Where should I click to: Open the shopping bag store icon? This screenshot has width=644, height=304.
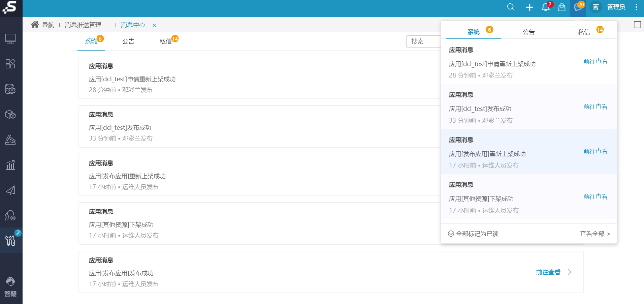point(562,7)
